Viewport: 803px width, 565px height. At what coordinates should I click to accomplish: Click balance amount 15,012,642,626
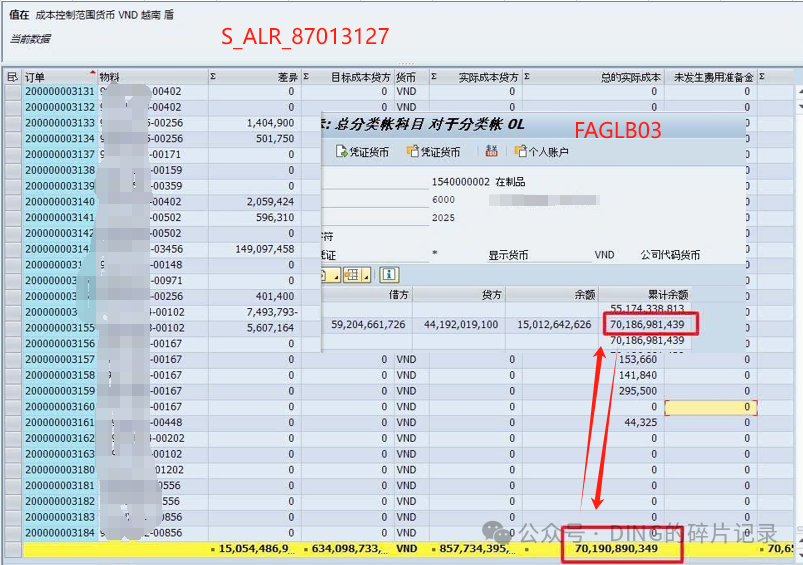coord(554,325)
